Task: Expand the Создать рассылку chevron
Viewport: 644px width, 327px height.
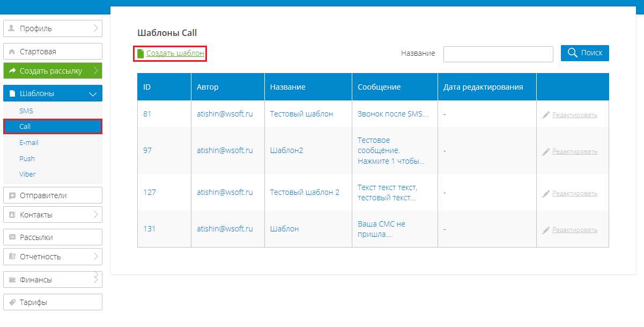Action: [95, 70]
